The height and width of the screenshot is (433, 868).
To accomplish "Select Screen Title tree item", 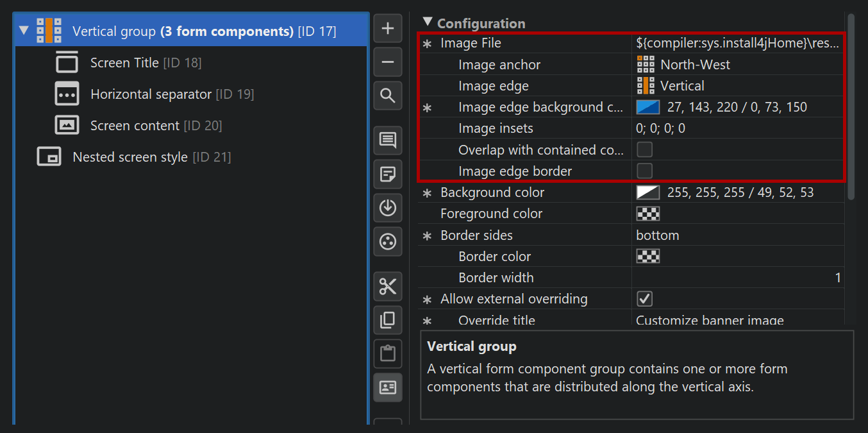I will (124, 63).
